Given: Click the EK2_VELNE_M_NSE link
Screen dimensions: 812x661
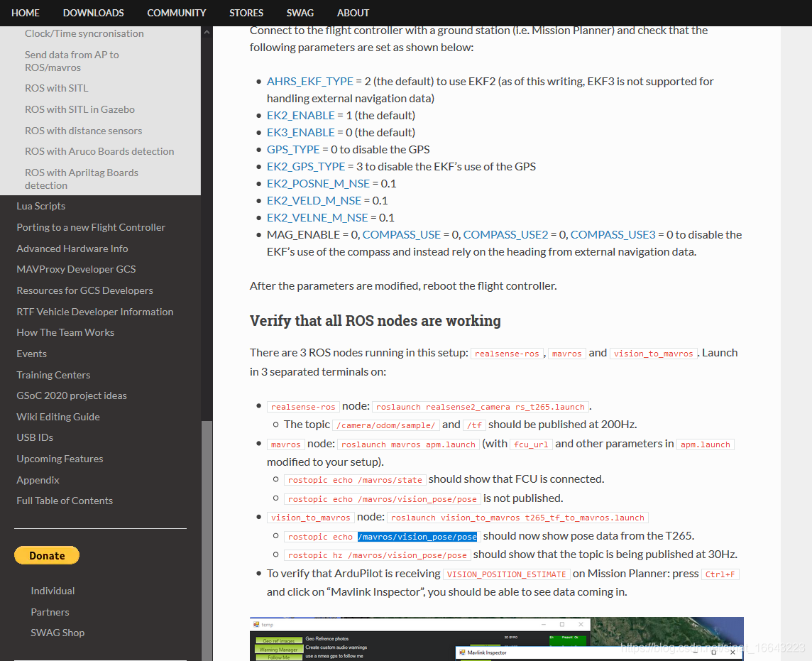Looking at the screenshot, I should [x=317, y=218].
